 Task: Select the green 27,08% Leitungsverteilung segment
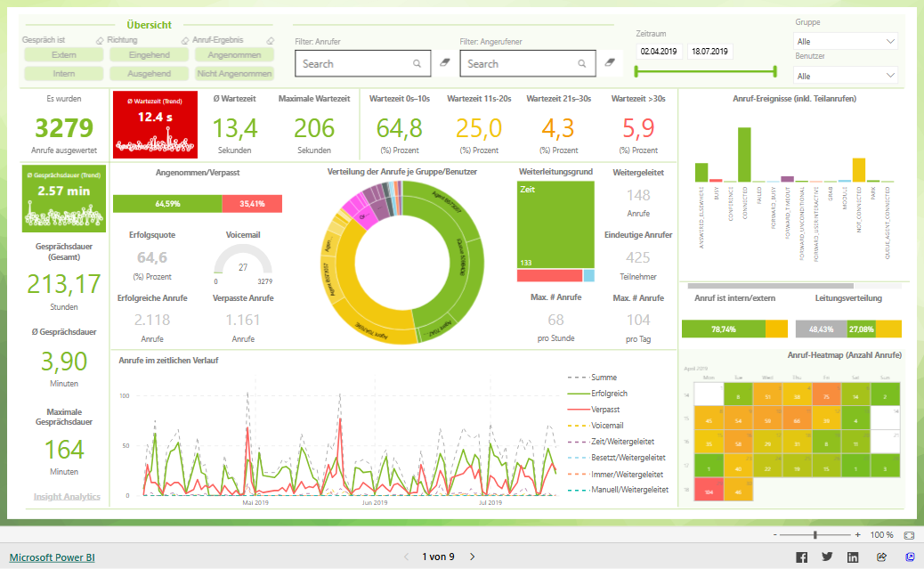pyautogui.click(x=862, y=329)
